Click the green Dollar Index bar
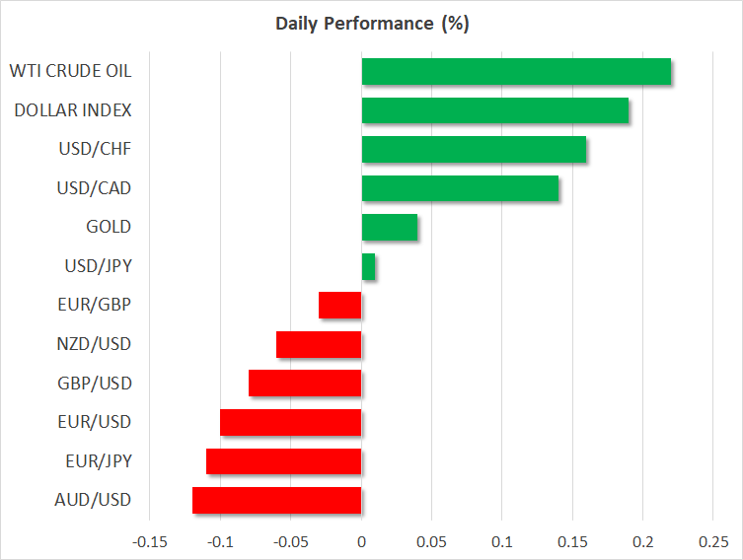 click(495, 110)
